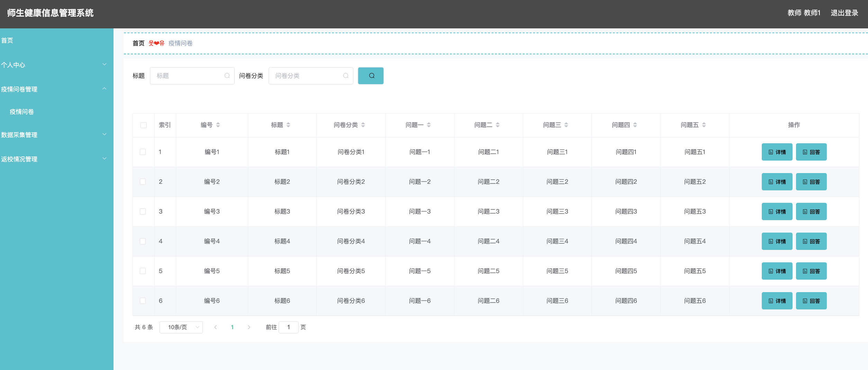Expand 个人中心 sidebar menu
This screenshot has height=370, width=868.
tap(57, 65)
